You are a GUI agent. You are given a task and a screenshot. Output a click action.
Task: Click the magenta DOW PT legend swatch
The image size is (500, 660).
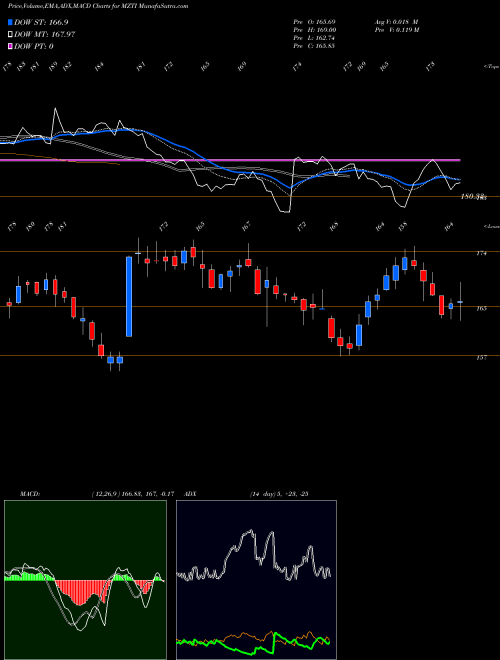click(x=10, y=46)
